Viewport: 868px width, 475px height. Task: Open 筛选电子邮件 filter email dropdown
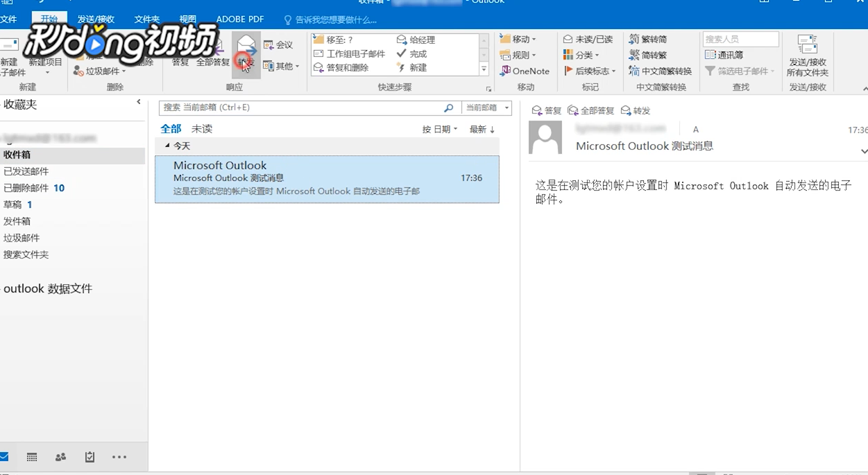[x=740, y=71]
